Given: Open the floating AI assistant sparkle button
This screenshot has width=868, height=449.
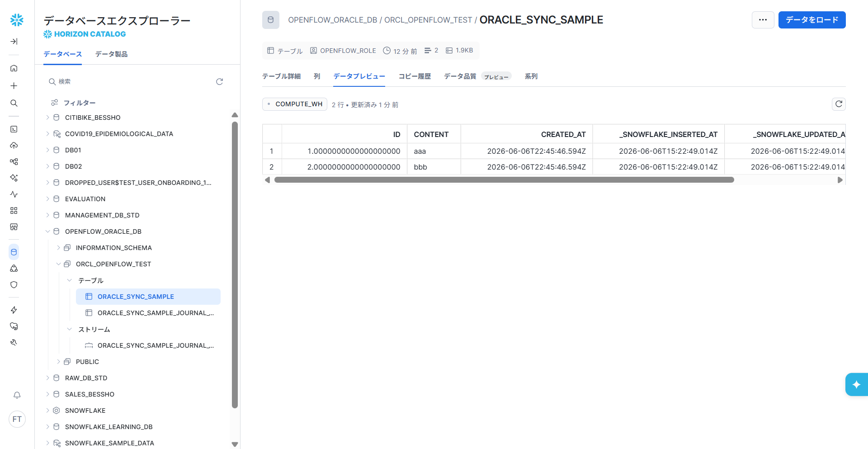Looking at the screenshot, I should coord(857,385).
